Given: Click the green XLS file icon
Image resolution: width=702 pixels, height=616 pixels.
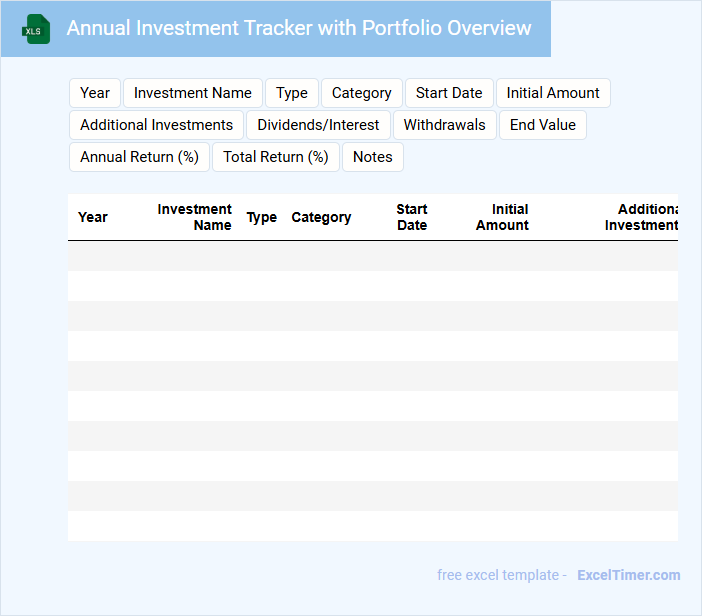Looking at the screenshot, I should coord(37,29).
